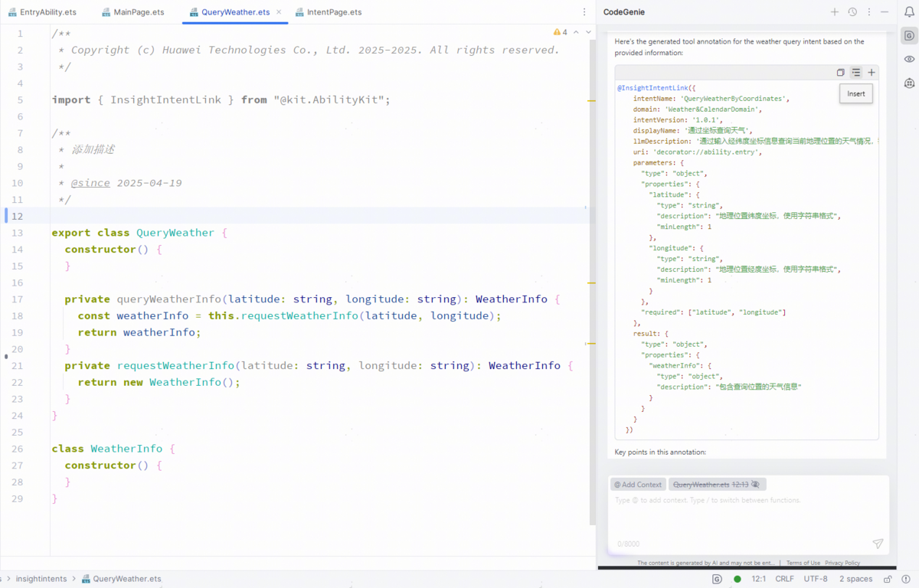Insert generated code at the cursor
This screenshot has width=919, height=588.
tap(856, 73)
